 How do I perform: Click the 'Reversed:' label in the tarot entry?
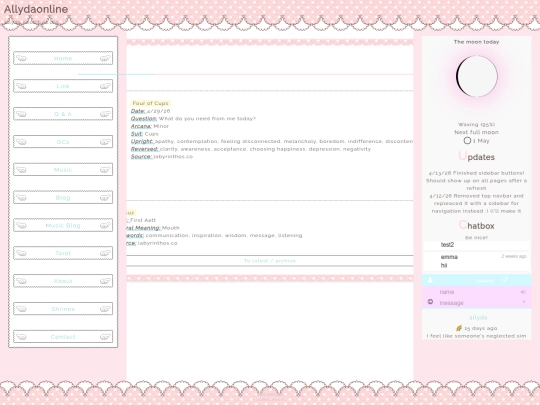click(x=144, y=149)
